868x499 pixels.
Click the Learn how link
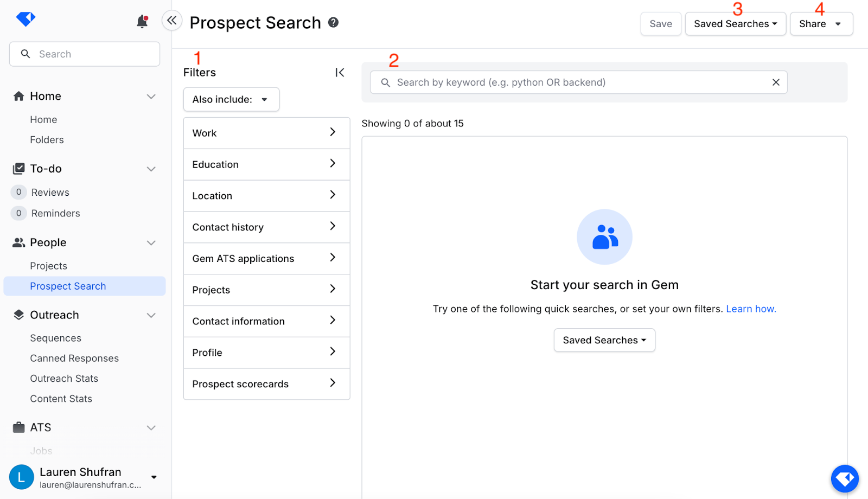751,309
